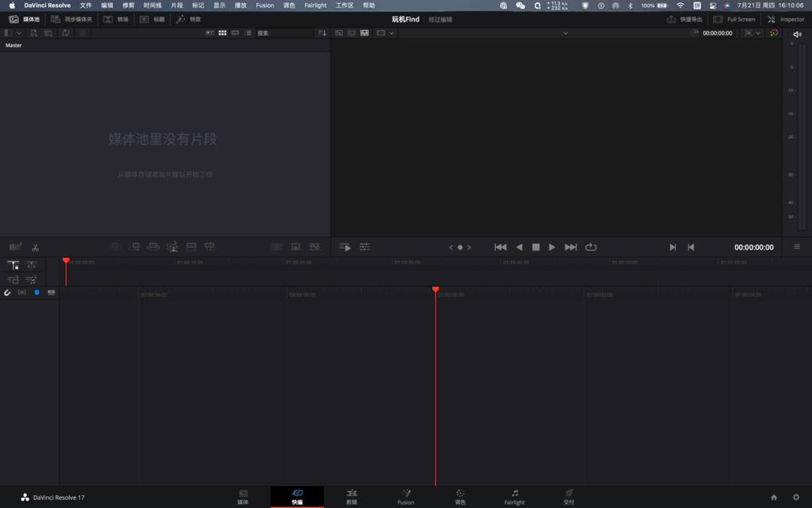Click the Fast Review play icon
Screen dimensions: 812x508
pyautogui.click(x=345, y=248)
